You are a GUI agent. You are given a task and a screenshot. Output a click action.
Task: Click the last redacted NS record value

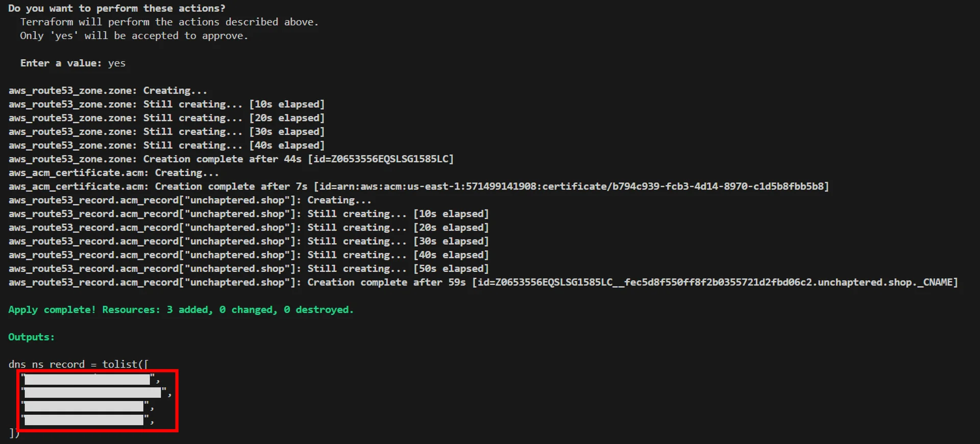84,420
